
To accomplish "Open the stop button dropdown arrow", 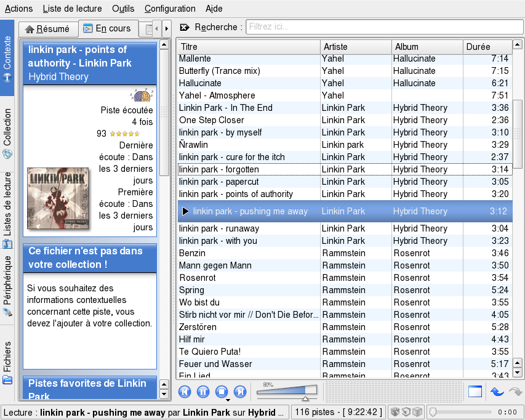I will pyautogui.click(x=228, y=400).
